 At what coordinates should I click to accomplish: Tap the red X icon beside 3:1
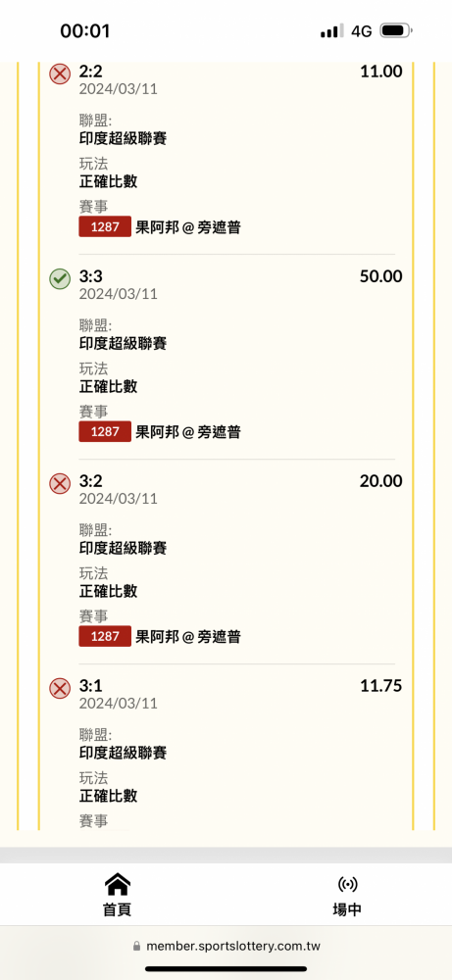click(x=60, y=689)
